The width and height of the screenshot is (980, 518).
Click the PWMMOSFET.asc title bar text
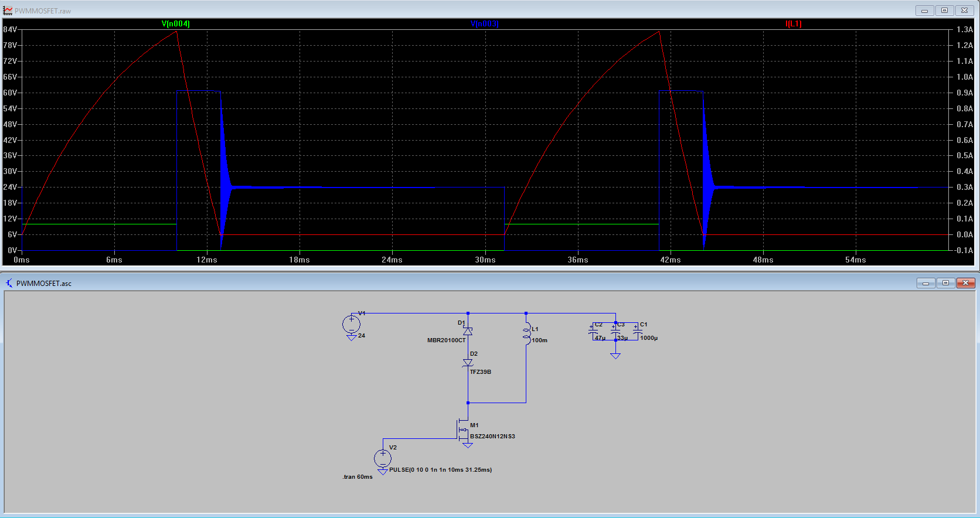pos(44,284)
